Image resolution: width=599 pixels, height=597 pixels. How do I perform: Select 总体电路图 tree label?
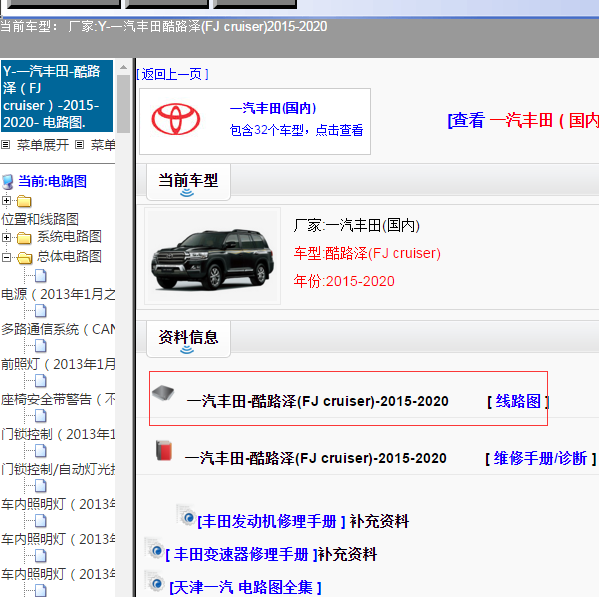[69, 257]
